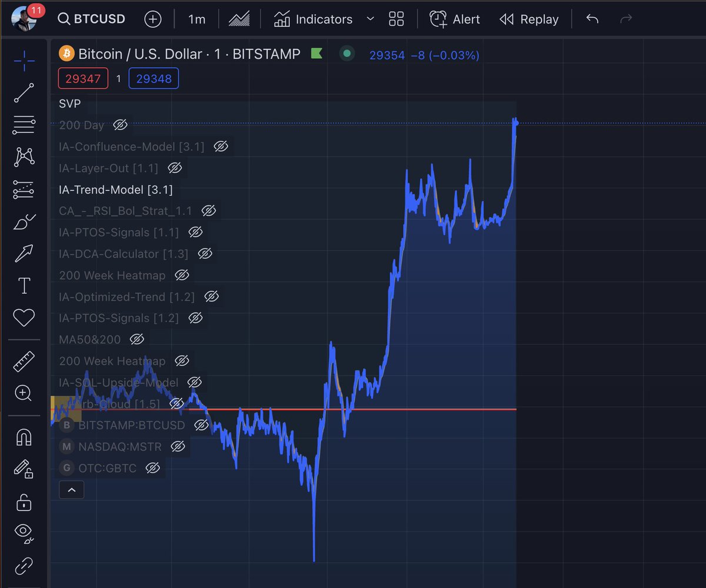Click the green market status dot
The height and width of the screenshot is (588, 706).
(347, 54)
